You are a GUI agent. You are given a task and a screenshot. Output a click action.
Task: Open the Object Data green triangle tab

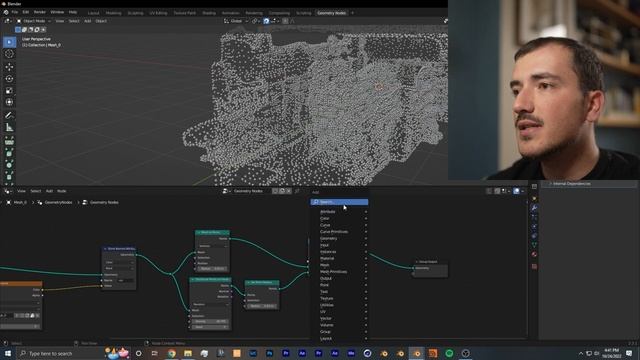pos(534,245)
